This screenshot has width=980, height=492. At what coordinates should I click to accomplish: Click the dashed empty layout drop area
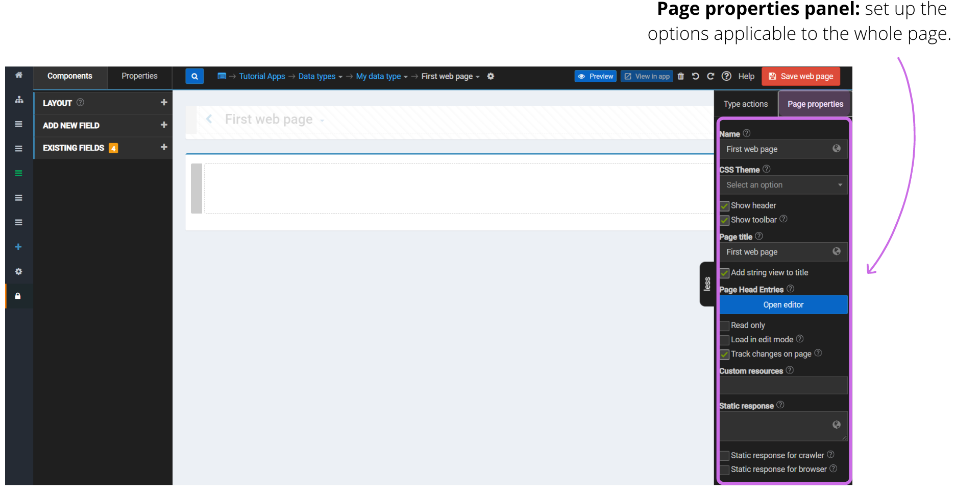[459, 189]
